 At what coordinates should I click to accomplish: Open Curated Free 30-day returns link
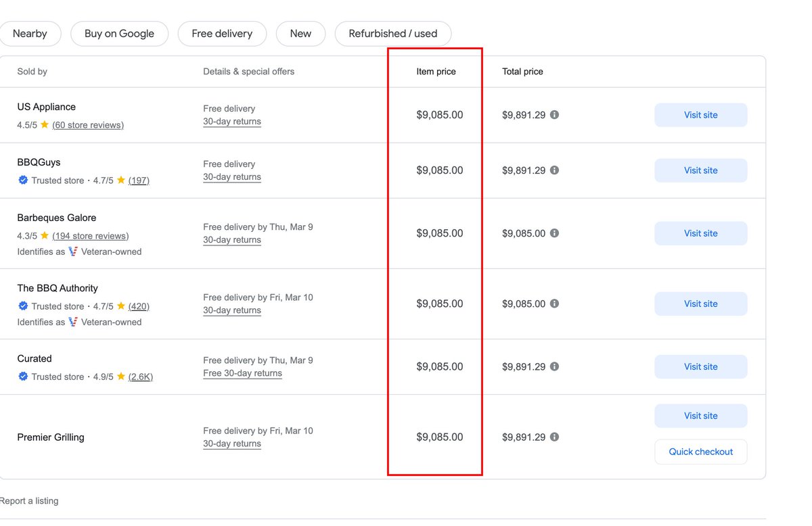[x=242, y=373]
